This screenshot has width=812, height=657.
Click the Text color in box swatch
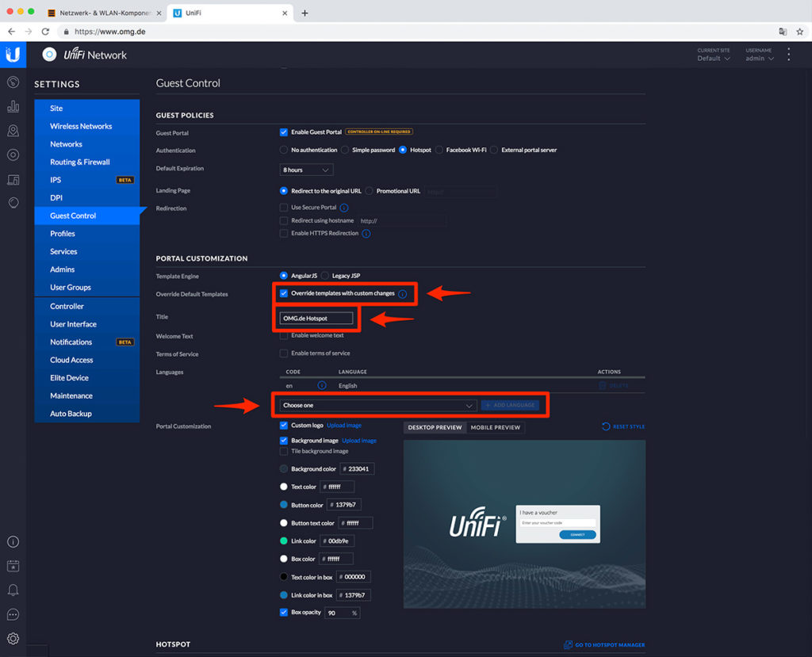[283, 577]
